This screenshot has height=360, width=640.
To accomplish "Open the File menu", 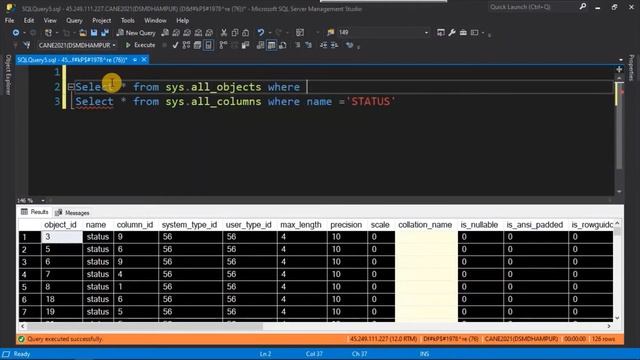I will click(x=9, y=20).
